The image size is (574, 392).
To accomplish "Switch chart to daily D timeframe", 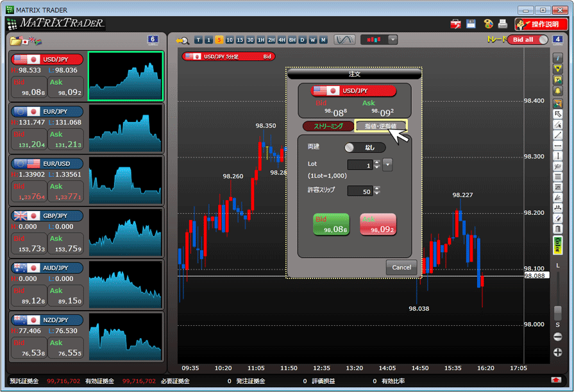I will pyautogui.click(x=302, y=40).
